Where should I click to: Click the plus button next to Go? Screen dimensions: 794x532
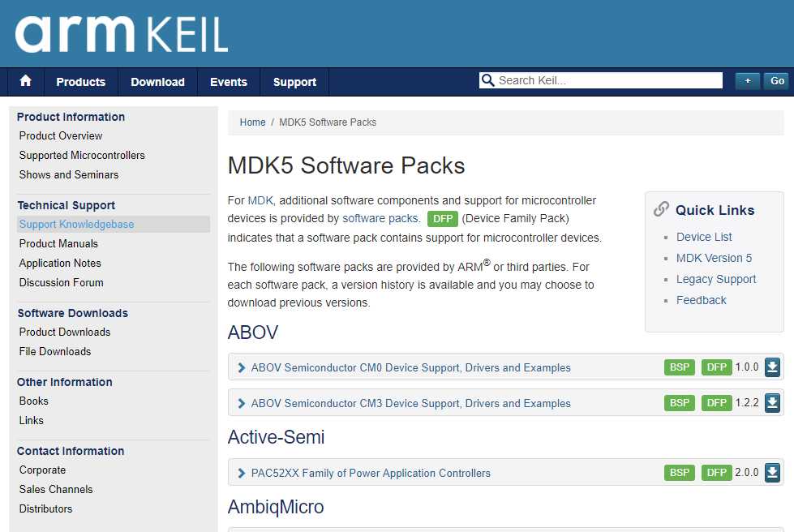pos(748,81)
